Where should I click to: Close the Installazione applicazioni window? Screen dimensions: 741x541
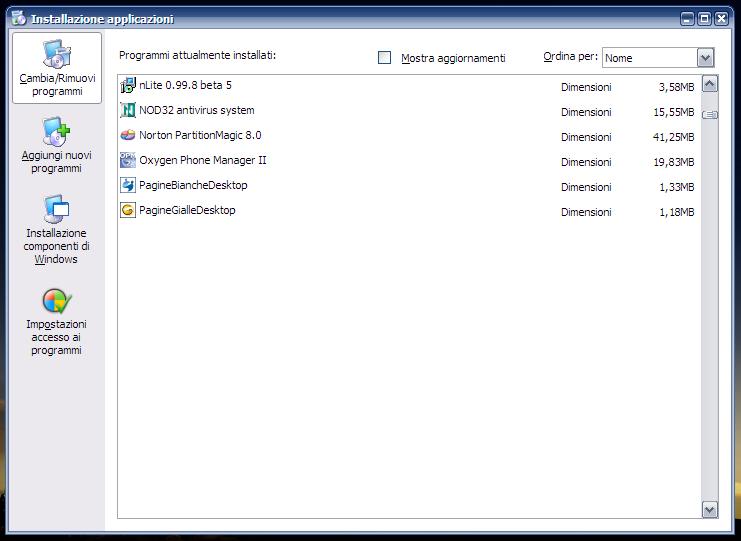pos(721,18)
